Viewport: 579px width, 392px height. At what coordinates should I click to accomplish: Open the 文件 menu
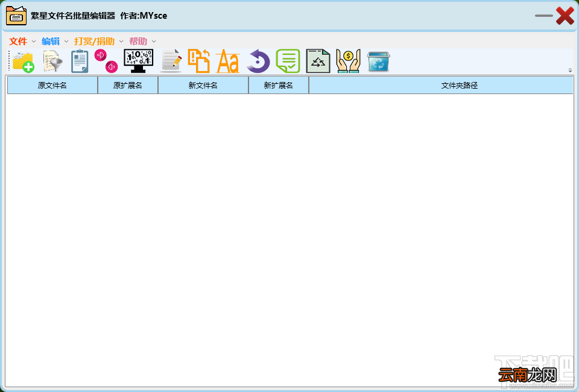18,42
